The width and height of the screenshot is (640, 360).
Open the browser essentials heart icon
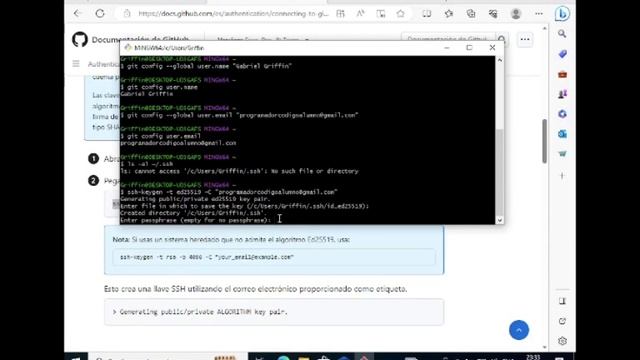(493, 13)
